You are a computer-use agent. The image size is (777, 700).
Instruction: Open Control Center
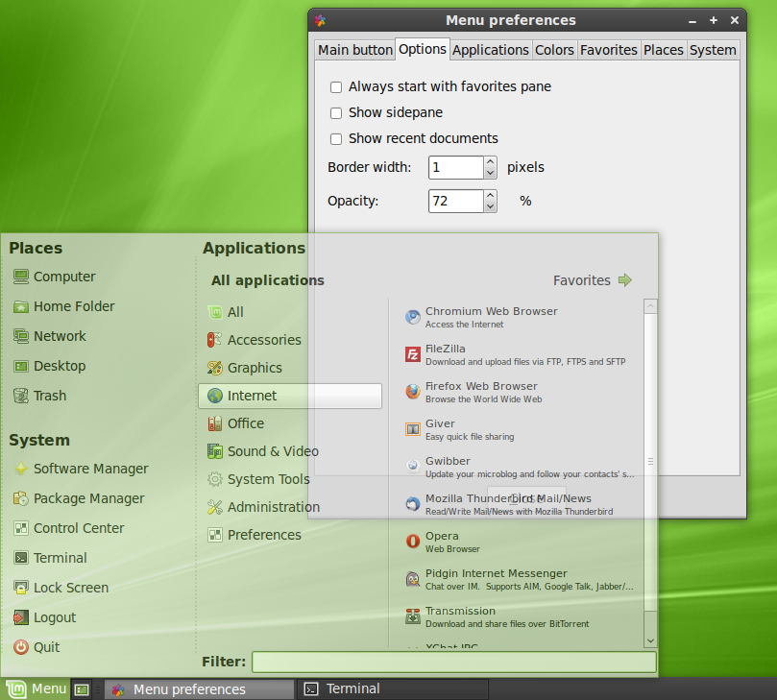pos(69,528)
